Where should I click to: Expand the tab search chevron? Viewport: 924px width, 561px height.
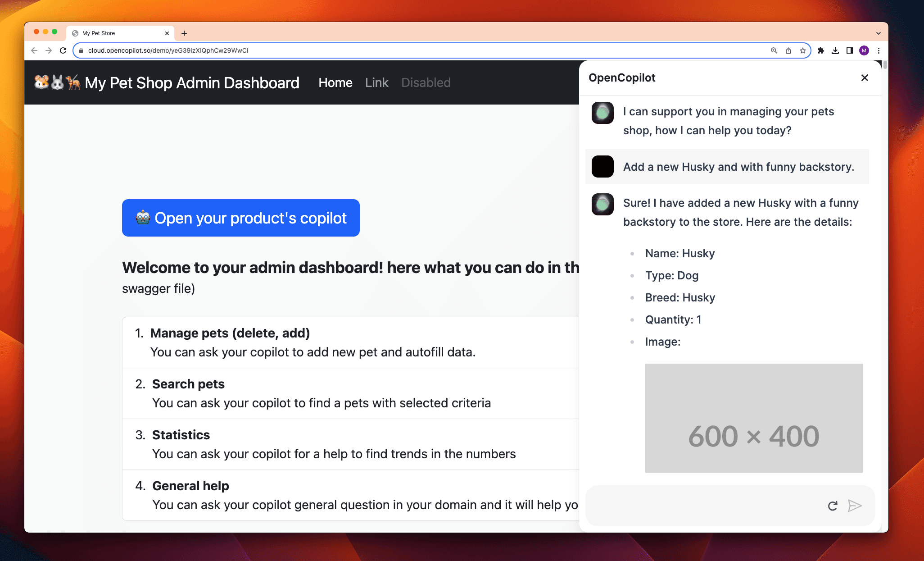coord(878,33)
